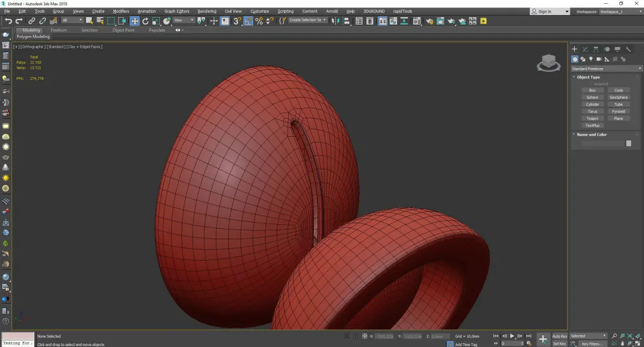The width and height of the screenshot is (644, 347).
Task: Open the key filter Selected dropdown
Action: 588,336
